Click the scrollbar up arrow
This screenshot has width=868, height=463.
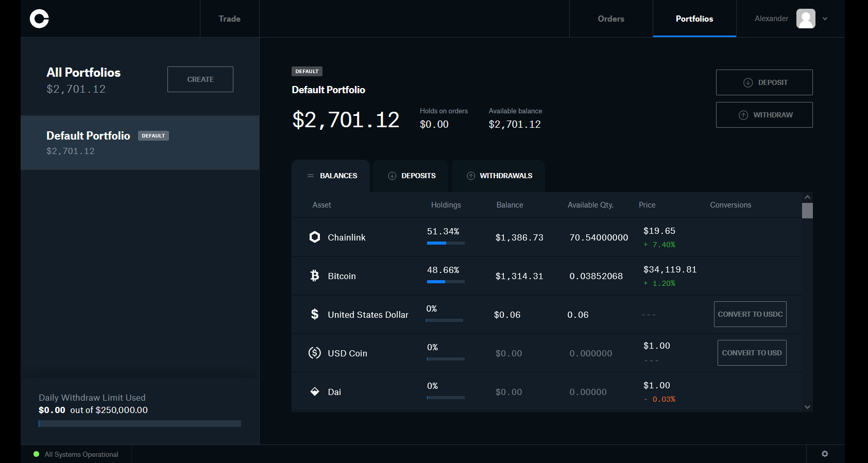[x=807, y=197]
